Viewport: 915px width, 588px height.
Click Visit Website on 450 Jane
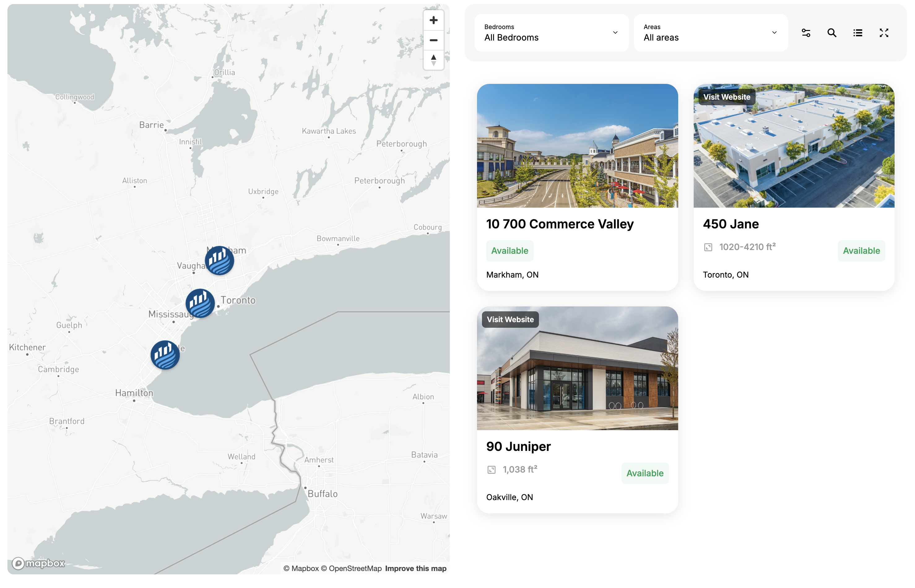pos(727,97)
